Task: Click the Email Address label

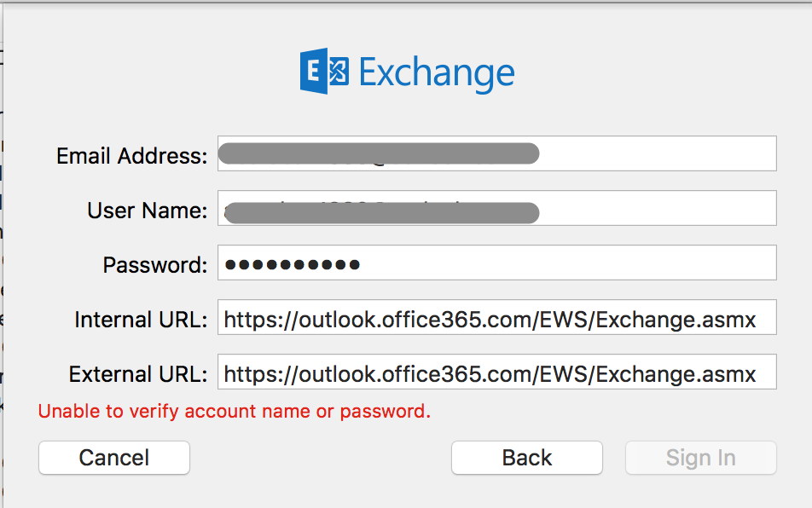Action: (x=131, y=156)
